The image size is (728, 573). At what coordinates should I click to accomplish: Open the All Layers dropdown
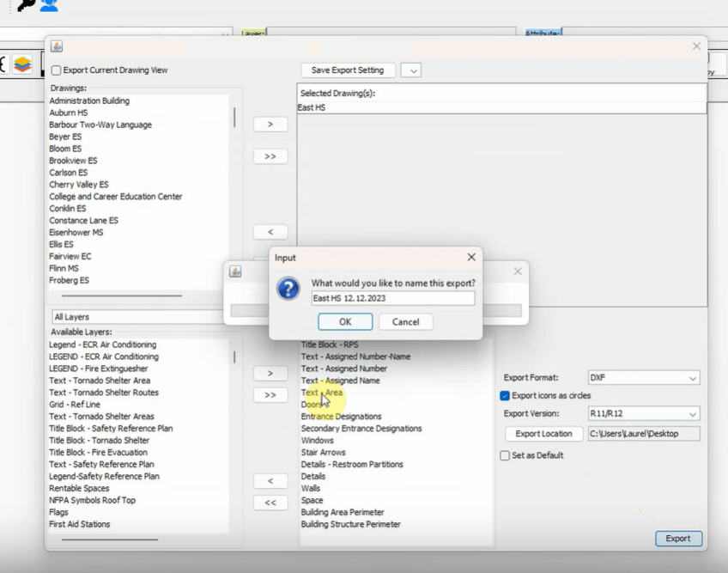(137, 317)
